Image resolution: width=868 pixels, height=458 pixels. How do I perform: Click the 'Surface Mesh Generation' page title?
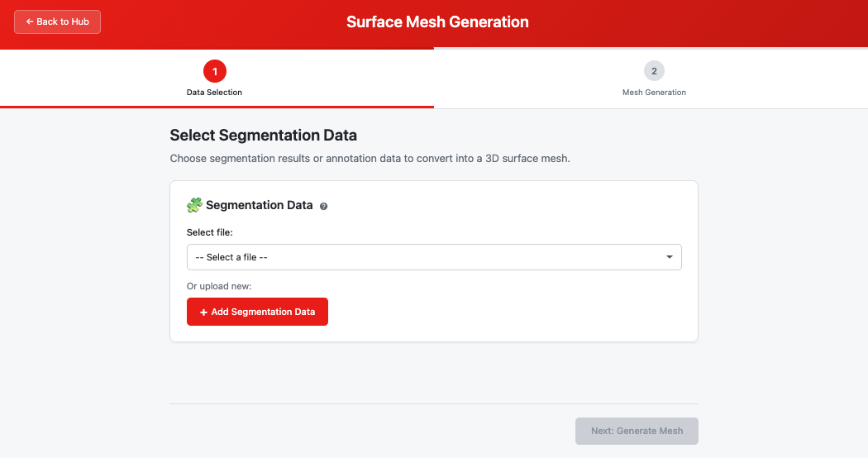tap(437, 21)
